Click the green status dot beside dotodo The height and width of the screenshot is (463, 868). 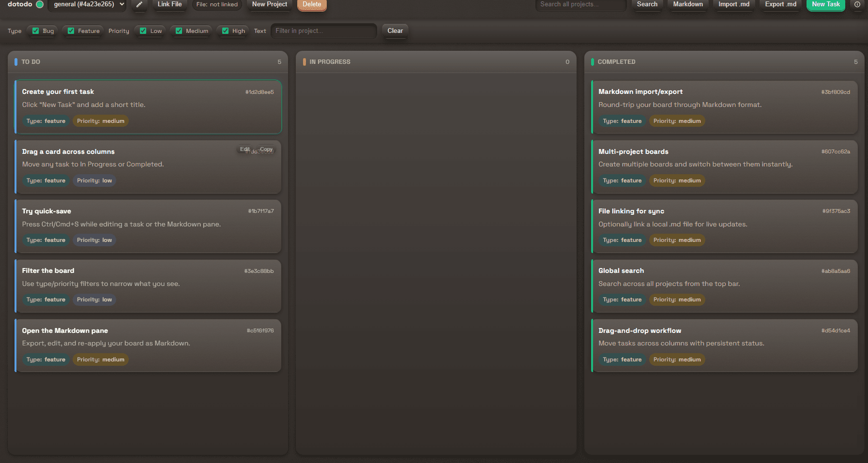tap(40, 4)
